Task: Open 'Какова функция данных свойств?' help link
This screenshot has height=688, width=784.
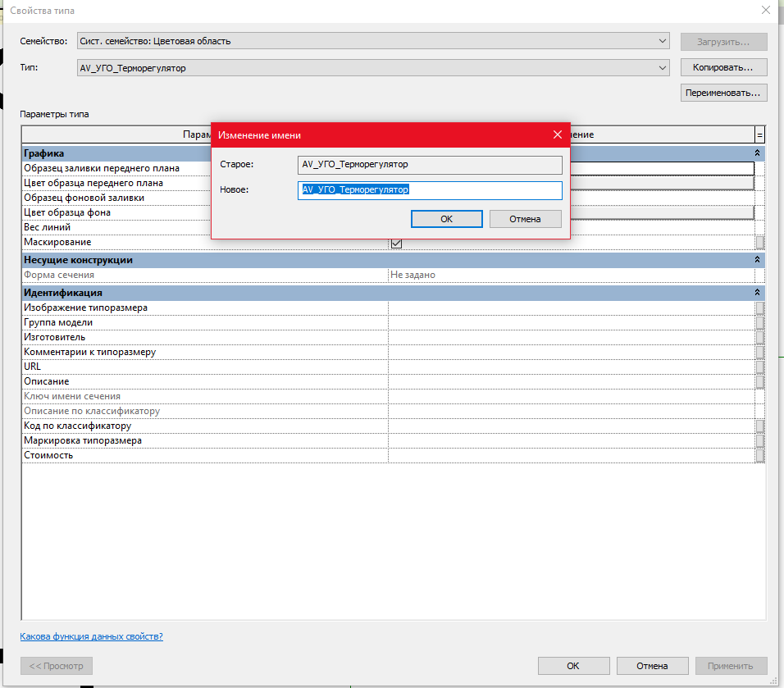Action: [92, 636]
